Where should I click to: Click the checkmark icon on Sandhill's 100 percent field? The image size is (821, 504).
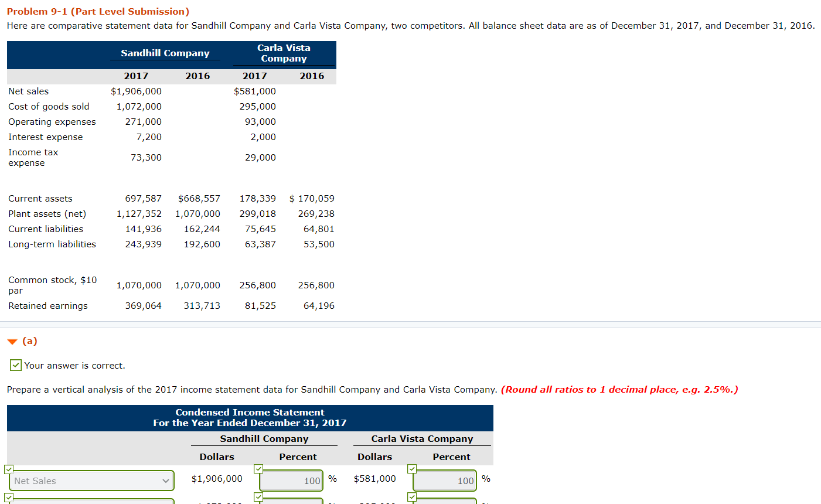click(258, 468)
